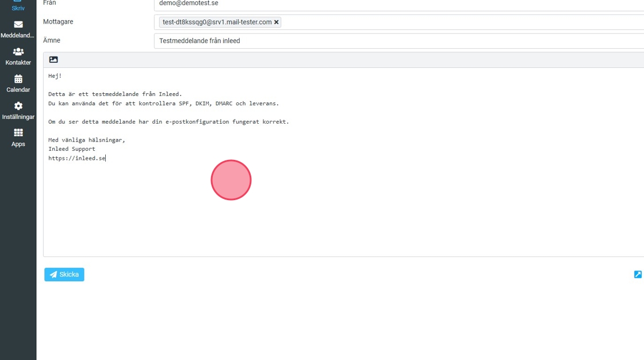Click the paper plane icon on Skicka

click(53, 275)
